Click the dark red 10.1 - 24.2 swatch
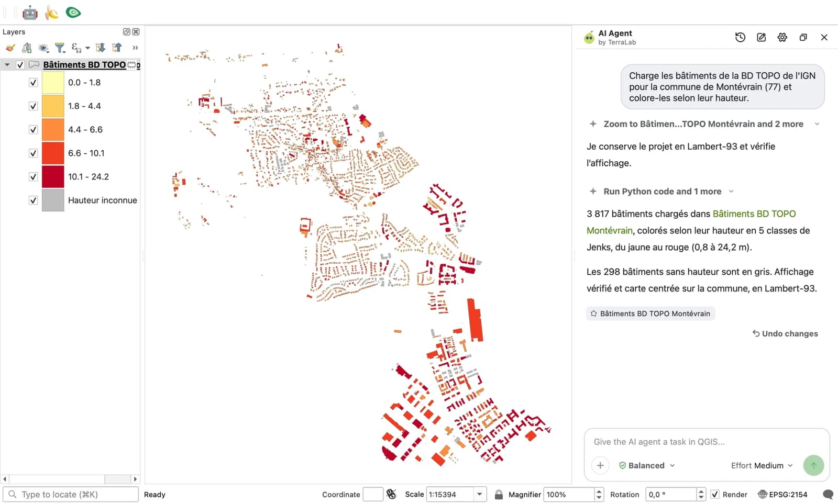Image resolution: width=838 pixels, height=504 pixels. [x=53, y=177]
